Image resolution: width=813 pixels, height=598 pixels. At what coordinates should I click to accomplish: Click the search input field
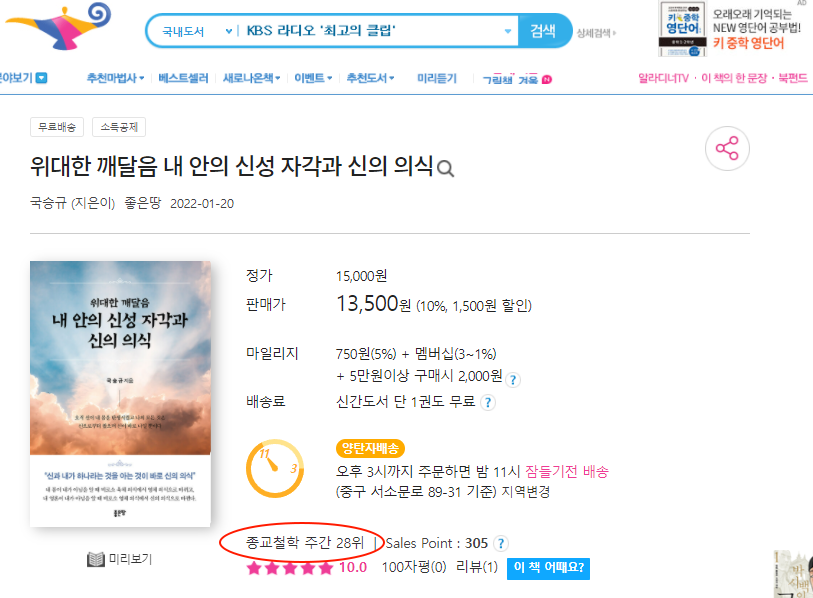pyautogui.click(x=370, y=31)
